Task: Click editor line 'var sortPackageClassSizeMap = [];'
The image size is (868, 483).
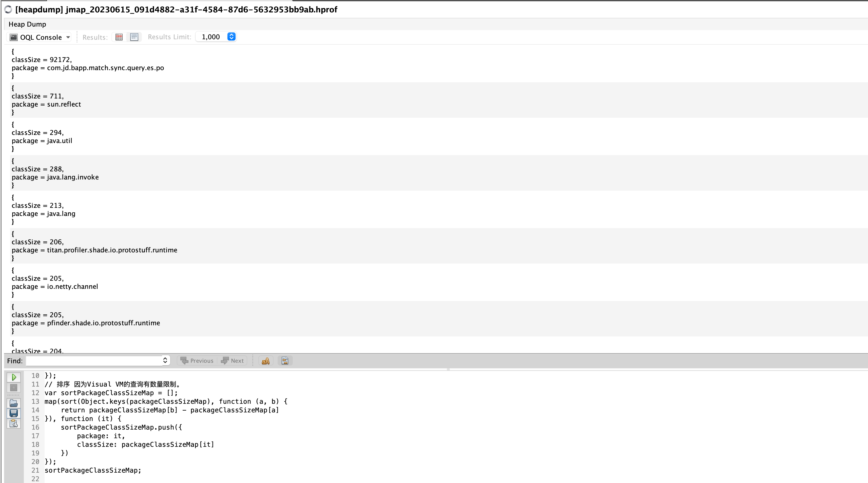Action: (x=111, y=393)
